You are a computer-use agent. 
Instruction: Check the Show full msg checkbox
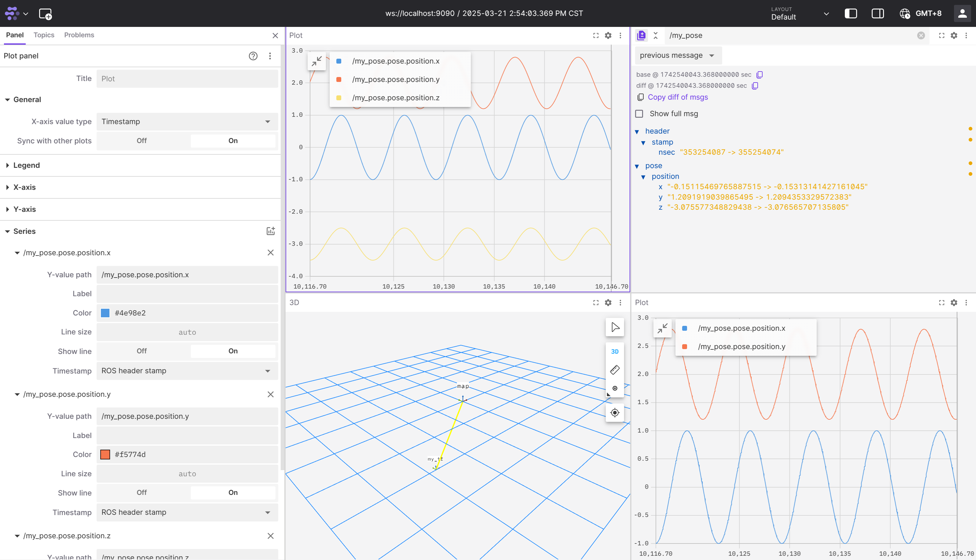[x=639, y=114]
